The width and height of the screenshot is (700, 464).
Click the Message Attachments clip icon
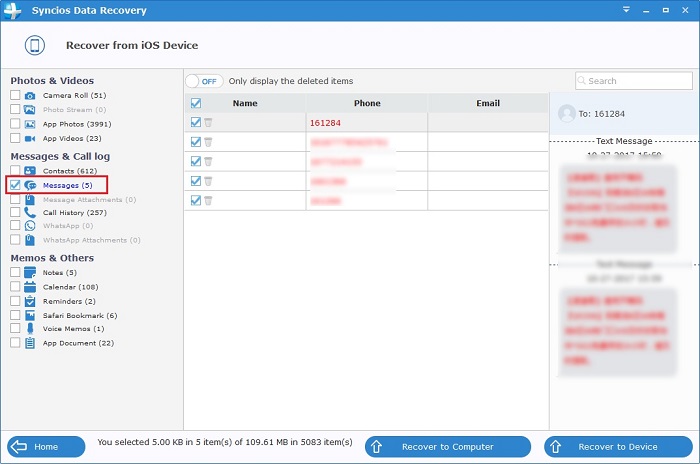30,200
